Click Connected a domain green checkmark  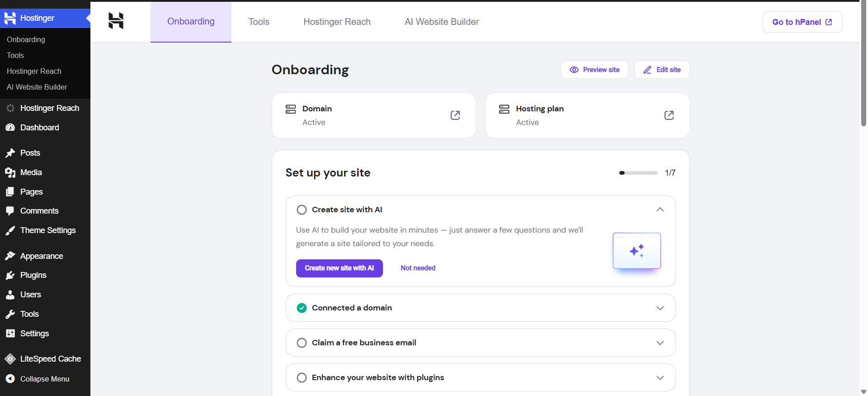[302, 308]
